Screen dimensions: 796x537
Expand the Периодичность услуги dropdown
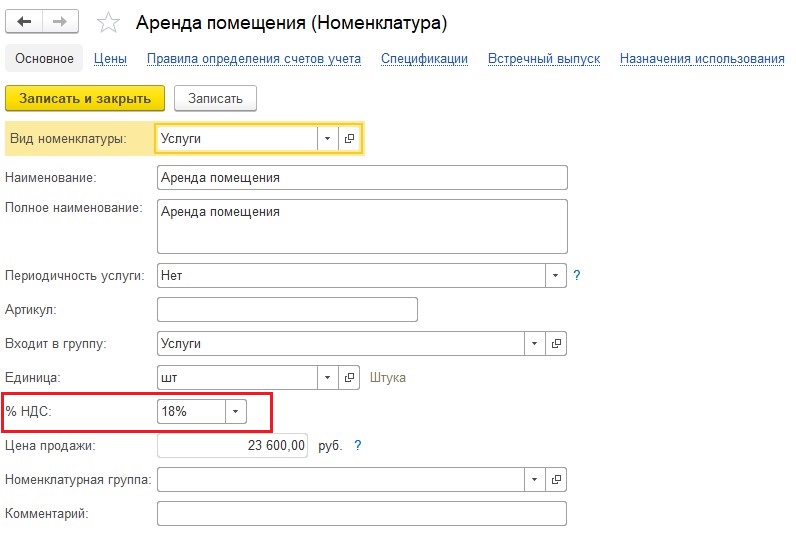(555, 275)
